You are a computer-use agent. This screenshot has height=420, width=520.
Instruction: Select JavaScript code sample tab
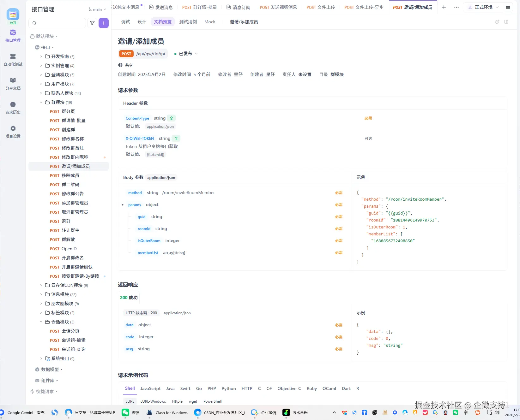click(150, 388)
